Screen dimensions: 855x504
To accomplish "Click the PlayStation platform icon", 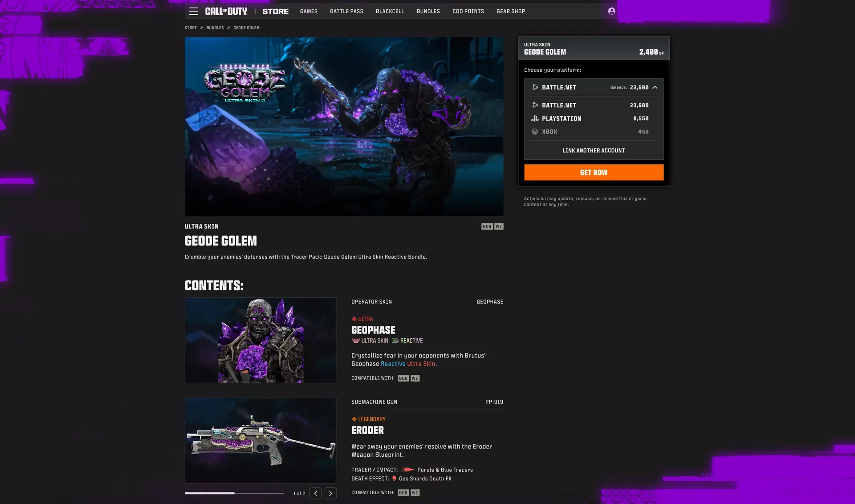I will tap(535, 118).
